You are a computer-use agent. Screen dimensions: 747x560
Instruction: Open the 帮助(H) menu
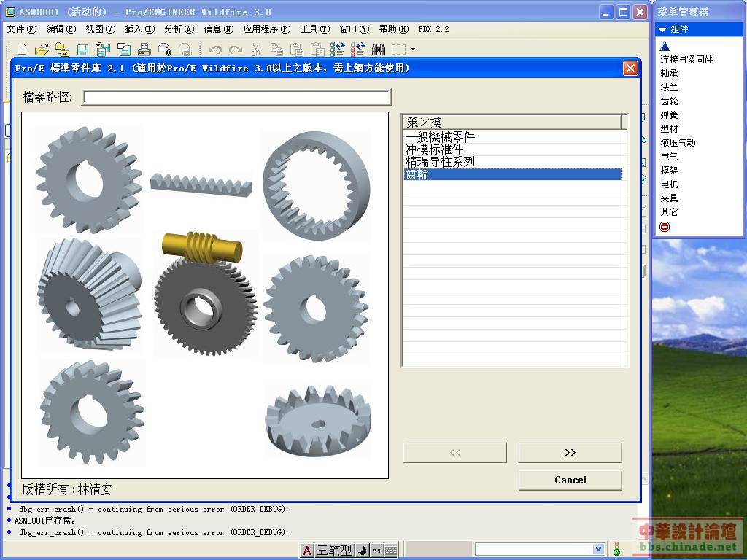[x=394, y=29]
